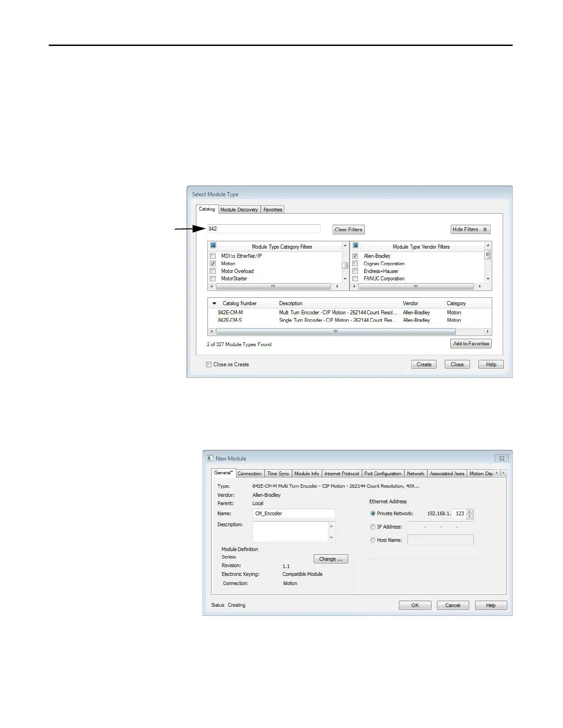Check the Endress+Hauser vendor filter
Screen dimensions: 563x728
(355, 271)
